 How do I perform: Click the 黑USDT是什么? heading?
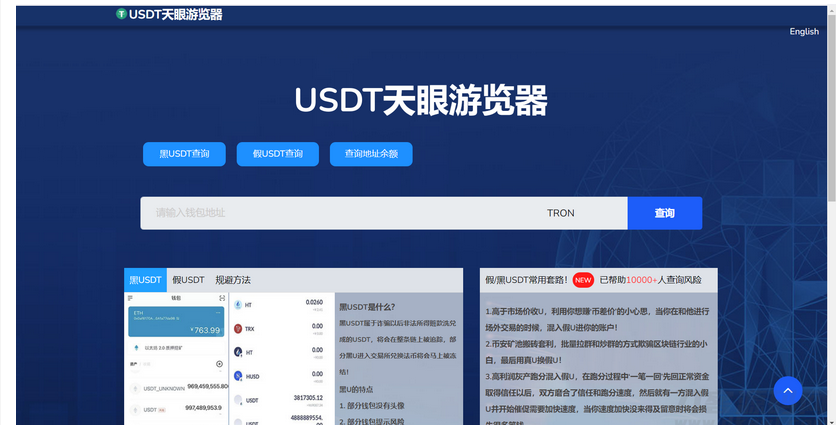pos(367,307)
